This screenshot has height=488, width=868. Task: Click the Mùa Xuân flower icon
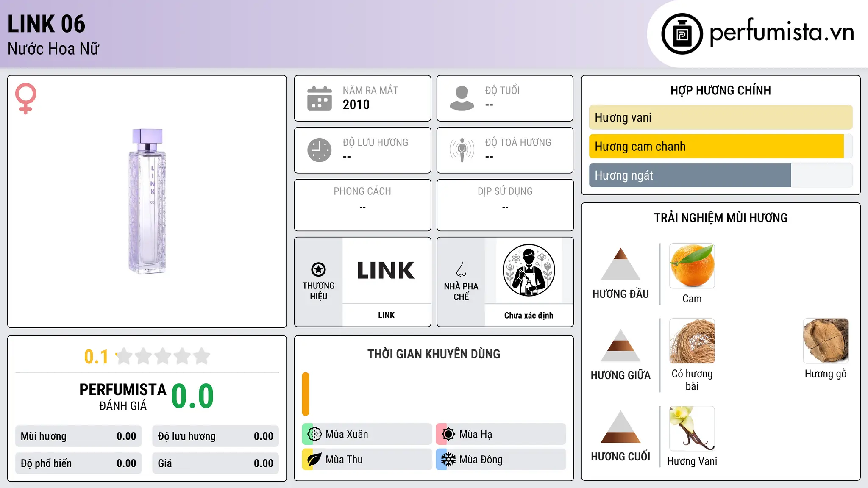314,434
